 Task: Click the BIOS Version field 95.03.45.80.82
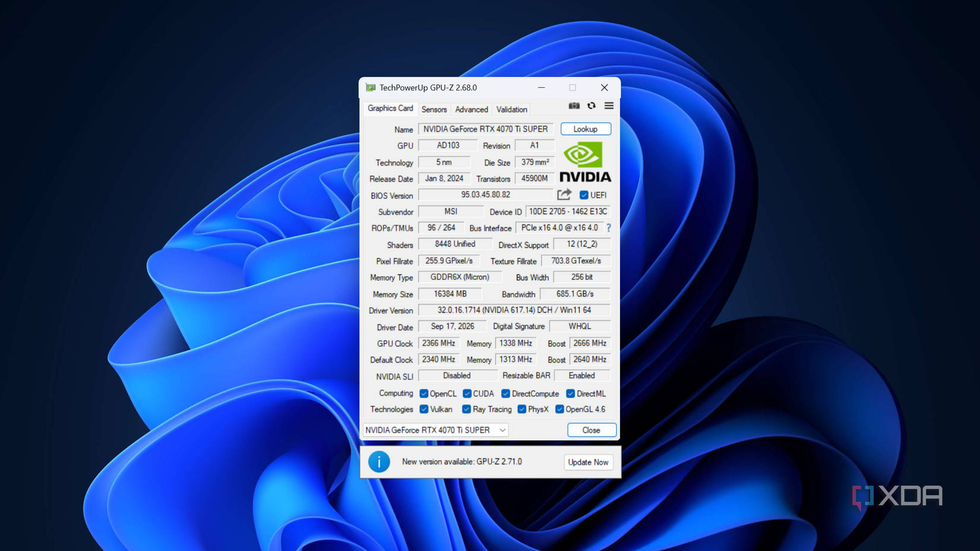coord(486,195)
